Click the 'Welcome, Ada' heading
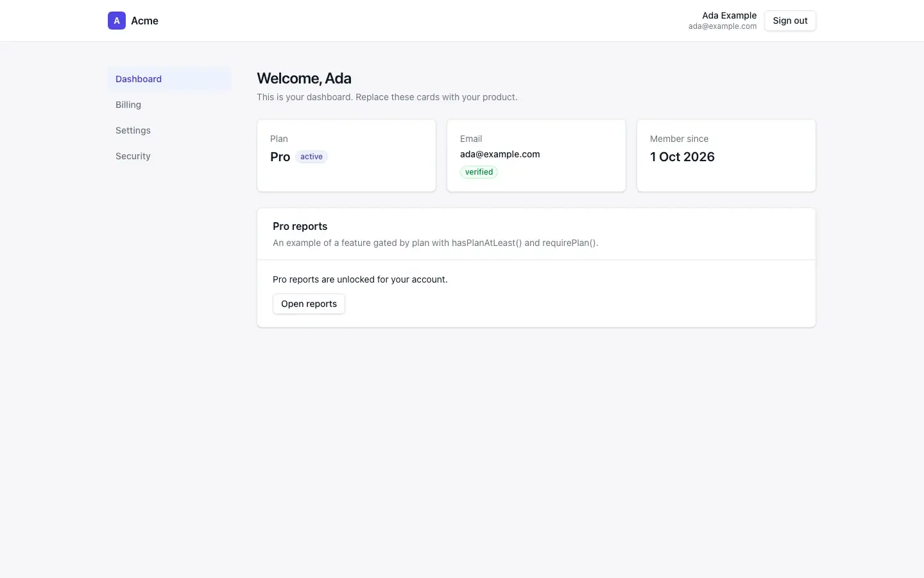This screenshot has width=924, height=578. (x=304, y=78)
